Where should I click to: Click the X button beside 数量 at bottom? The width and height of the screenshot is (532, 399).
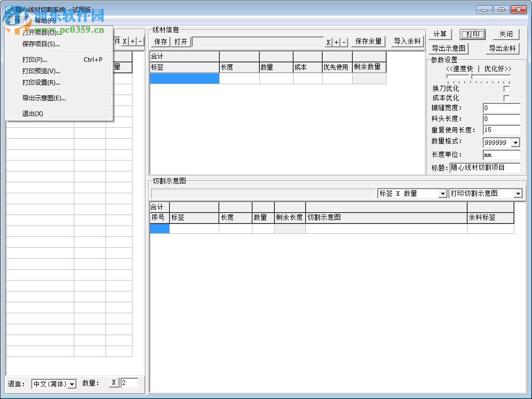coord(114,382)
